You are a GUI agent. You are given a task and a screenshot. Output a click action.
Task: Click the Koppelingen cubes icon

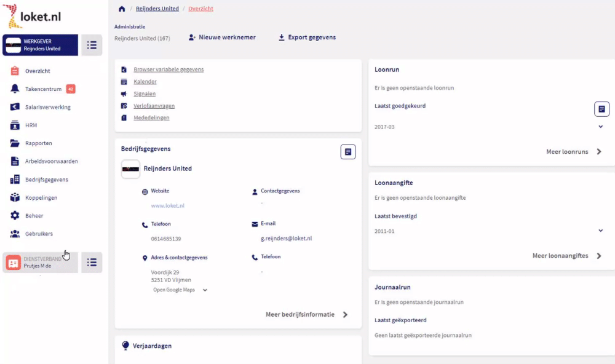click(x=15, y=198)
